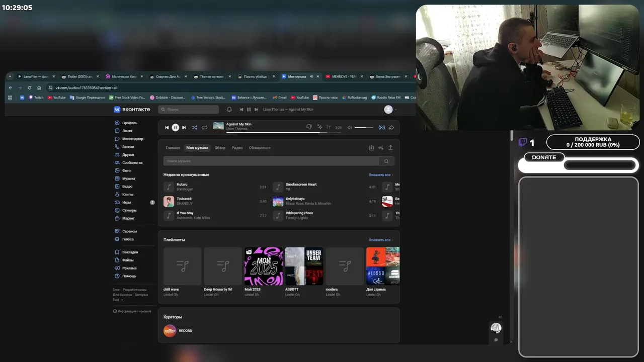Mute the player with the speaker icon

pyautogui.click(x=350, y=128)
